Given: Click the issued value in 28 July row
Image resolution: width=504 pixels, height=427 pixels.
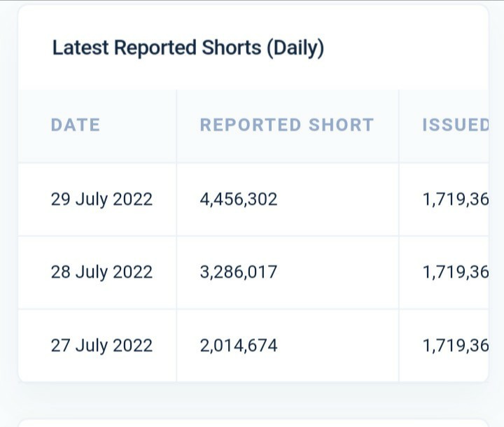Looking at the screenshot, I should (455, 272).
